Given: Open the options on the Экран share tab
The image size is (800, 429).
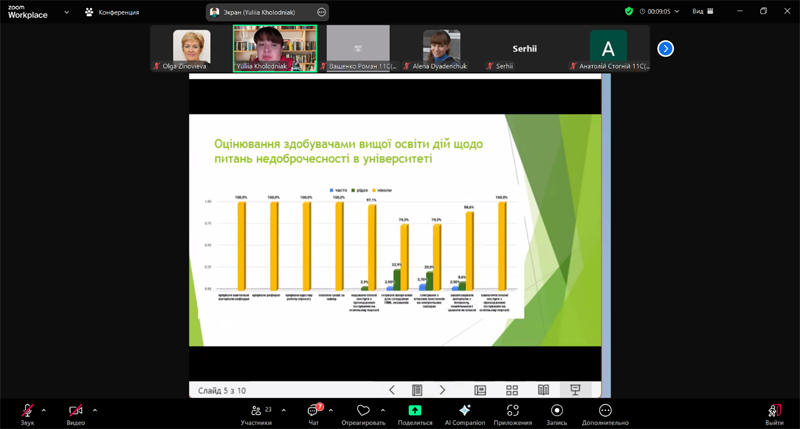Looking at the screenshot, I should coord(321,12).
